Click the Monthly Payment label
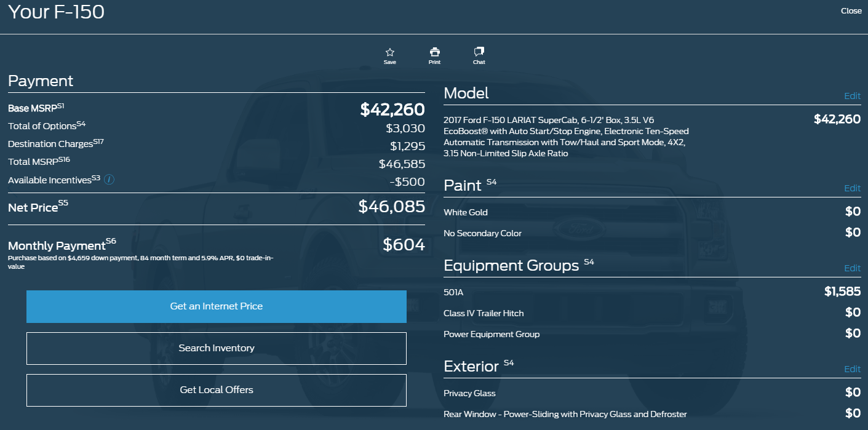Image resolution: width=868 pixels, height=430 pixels. click(x=62, y=244)
